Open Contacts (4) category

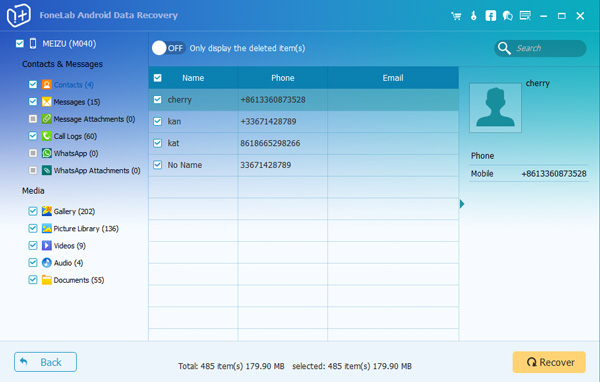(x=73, y=85)
